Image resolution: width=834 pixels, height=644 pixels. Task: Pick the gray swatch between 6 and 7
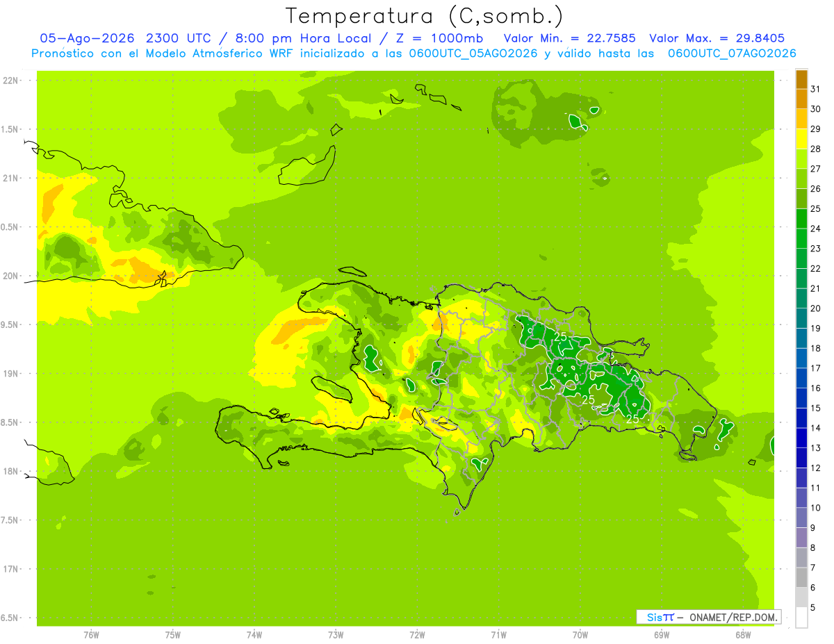point(801,577)
